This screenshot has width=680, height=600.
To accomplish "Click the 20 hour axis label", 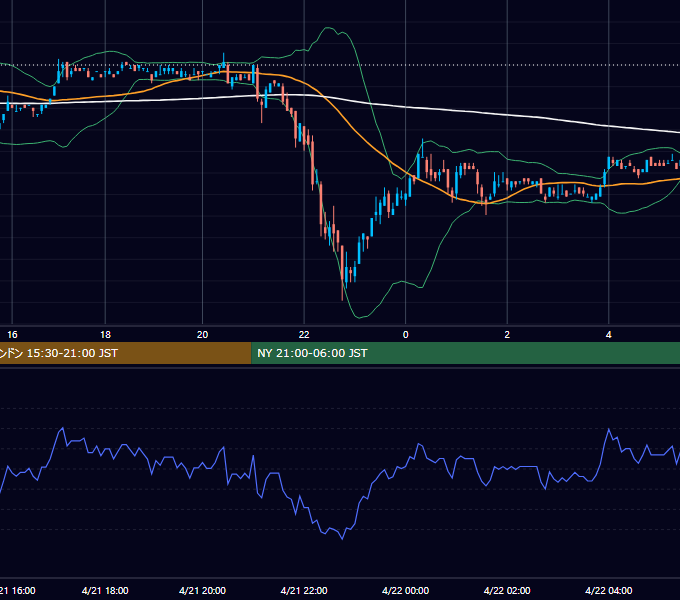I will point(203,335).
